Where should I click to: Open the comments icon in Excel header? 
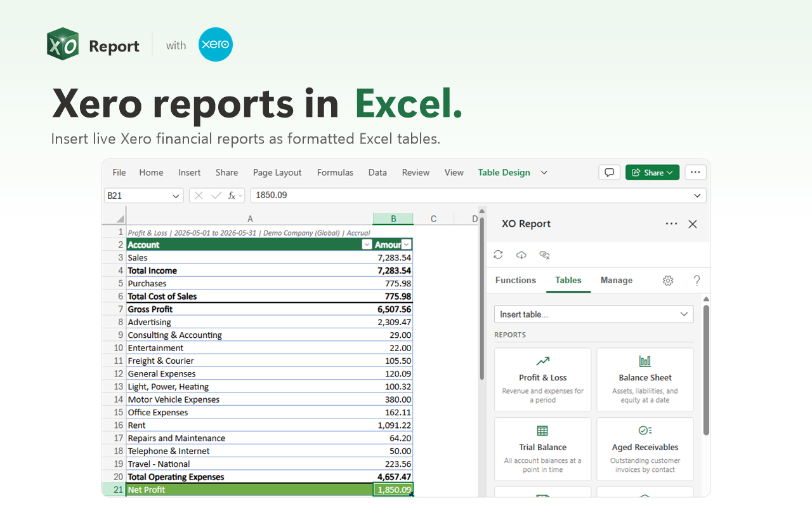(609, 172)
